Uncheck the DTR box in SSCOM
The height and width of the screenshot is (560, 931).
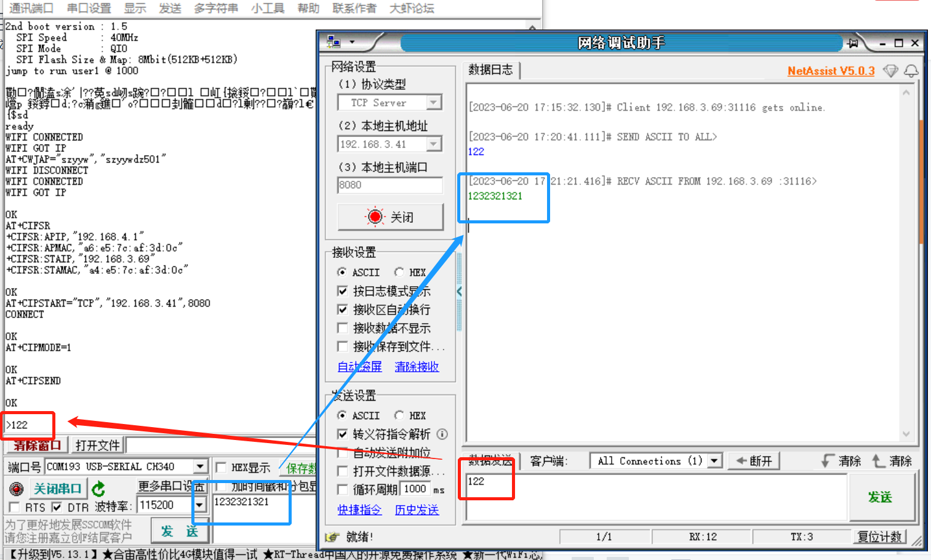[x=57, y=507]
